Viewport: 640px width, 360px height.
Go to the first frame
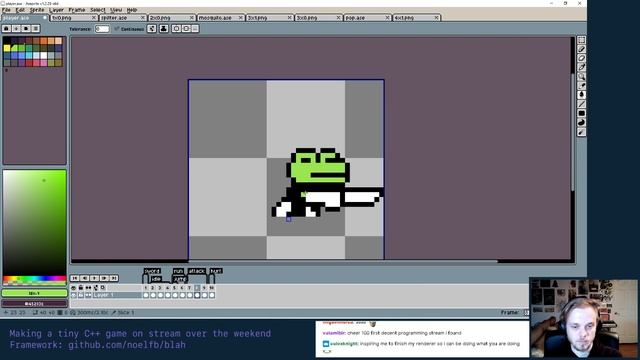point(75,278)
